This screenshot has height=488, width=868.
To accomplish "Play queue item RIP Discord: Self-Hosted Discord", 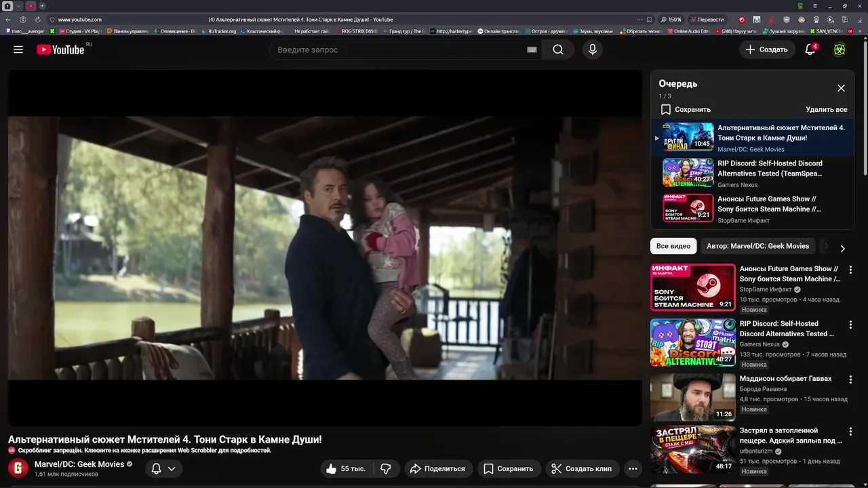I will (753, 173).
